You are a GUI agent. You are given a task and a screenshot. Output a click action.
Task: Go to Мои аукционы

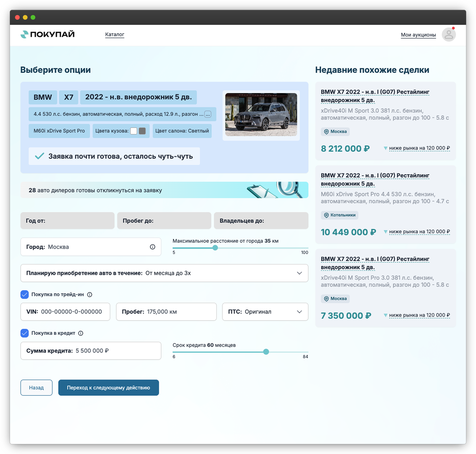point(418,35)
